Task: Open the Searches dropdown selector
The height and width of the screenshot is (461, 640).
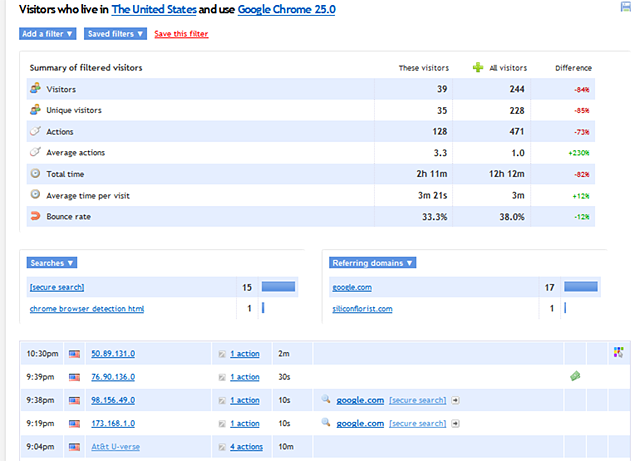Action: pyautogui.click(x=51, y=263)
